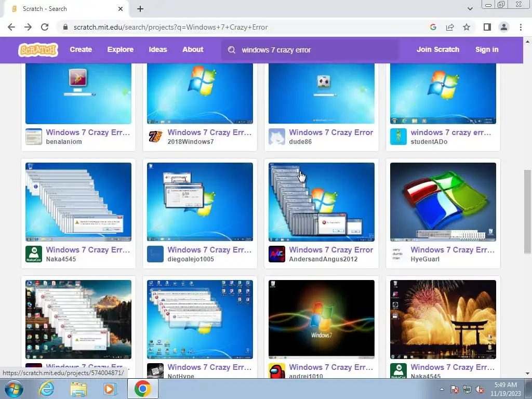Open the Ideas menu item
This screenshot has height=399, width=532.
tap(158, 49)
